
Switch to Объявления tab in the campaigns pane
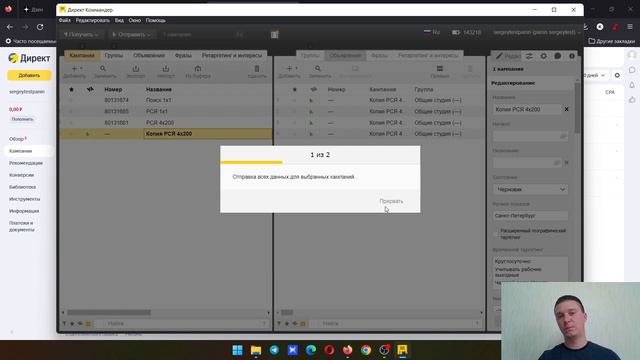click(149, 56)
